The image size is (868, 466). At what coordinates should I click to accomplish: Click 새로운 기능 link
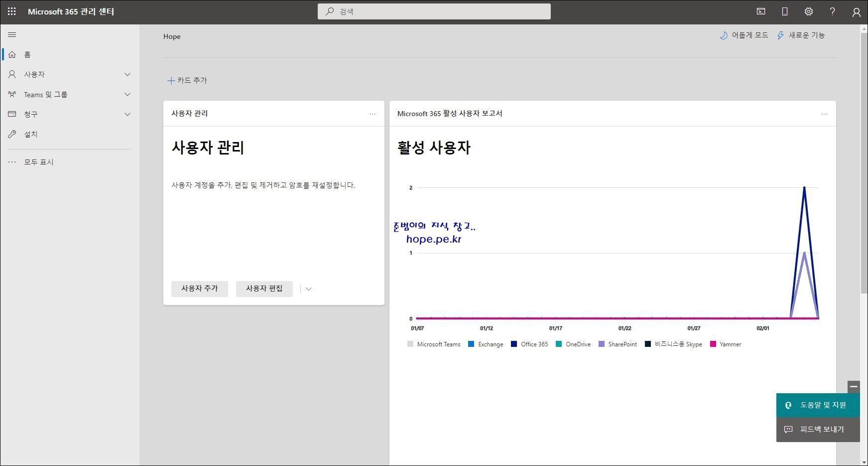coord(801,35)
